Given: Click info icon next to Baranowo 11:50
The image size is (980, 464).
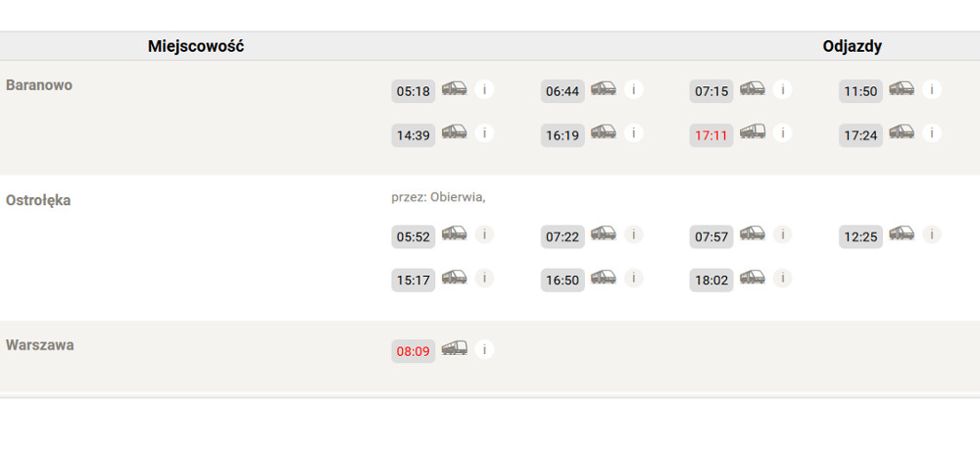Looking at the screenshot, I should click(x=931, y=89).
